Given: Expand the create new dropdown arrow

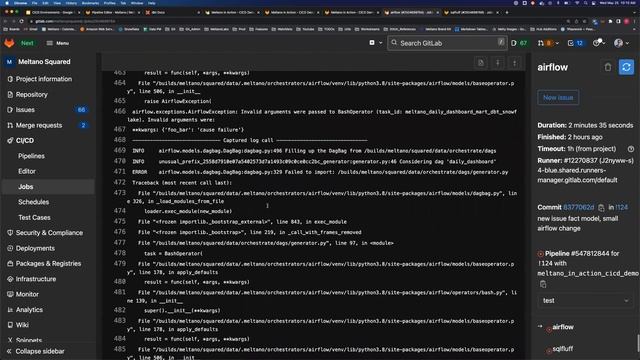Looking at the screenshot, I should [x=380, y=43].
